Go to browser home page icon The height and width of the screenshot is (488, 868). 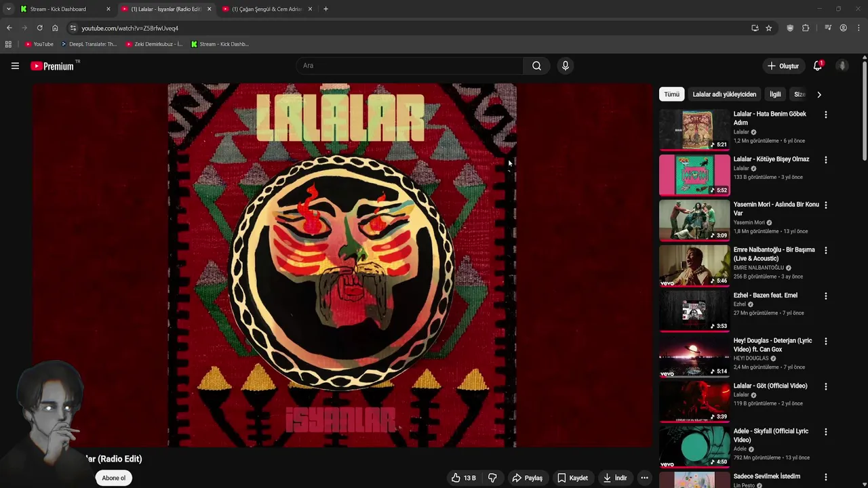point(55,28)
